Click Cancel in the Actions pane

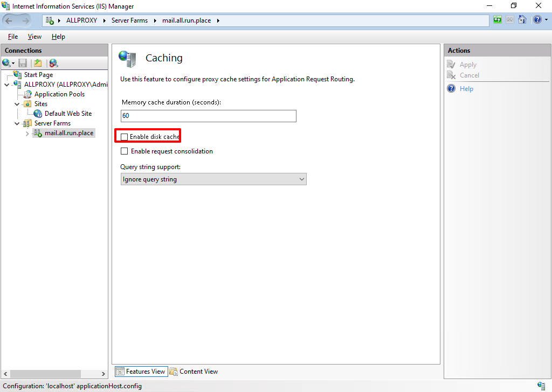pyautogui.click(x=470, y=75)
